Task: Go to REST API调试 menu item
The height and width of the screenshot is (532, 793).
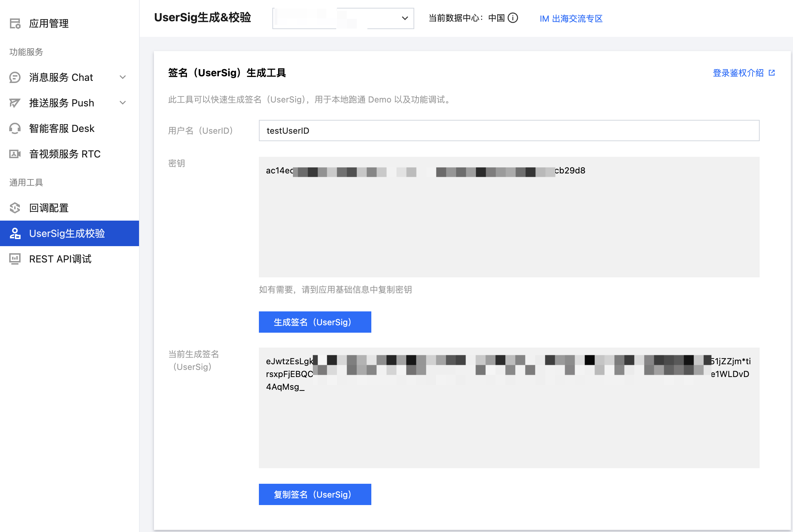Action: tap(60, 259)
